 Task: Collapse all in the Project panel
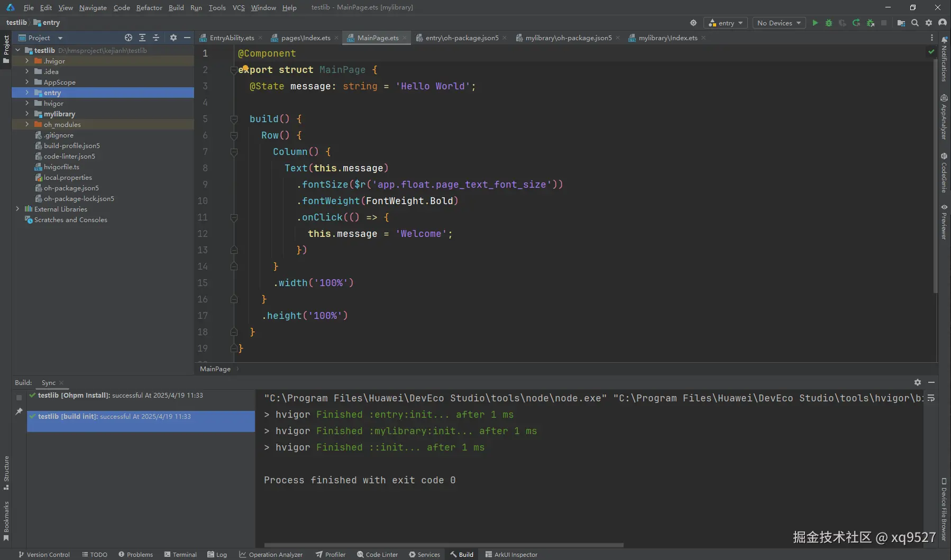tap(156, 38)
